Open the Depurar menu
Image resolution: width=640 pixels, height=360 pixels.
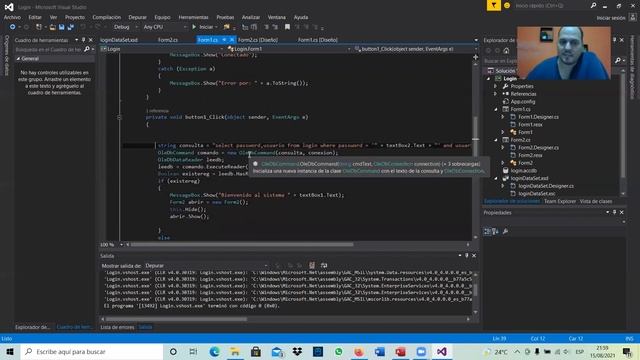pos(137,17)
